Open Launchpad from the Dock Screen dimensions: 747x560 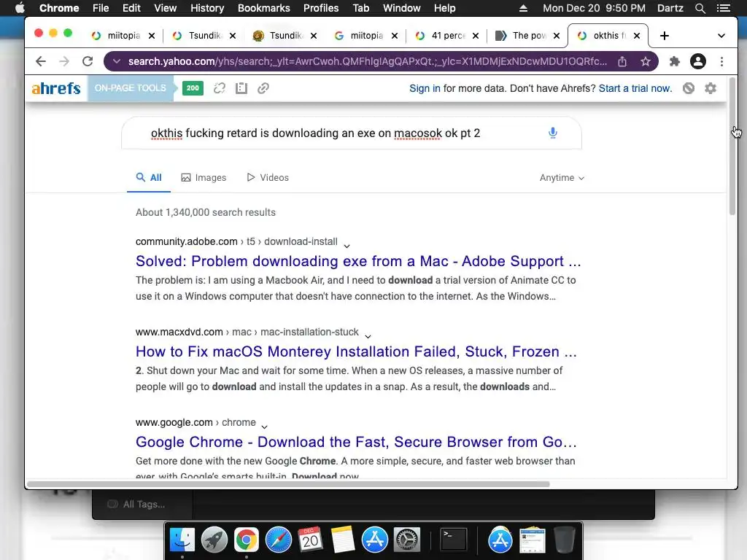coord(214,540)
